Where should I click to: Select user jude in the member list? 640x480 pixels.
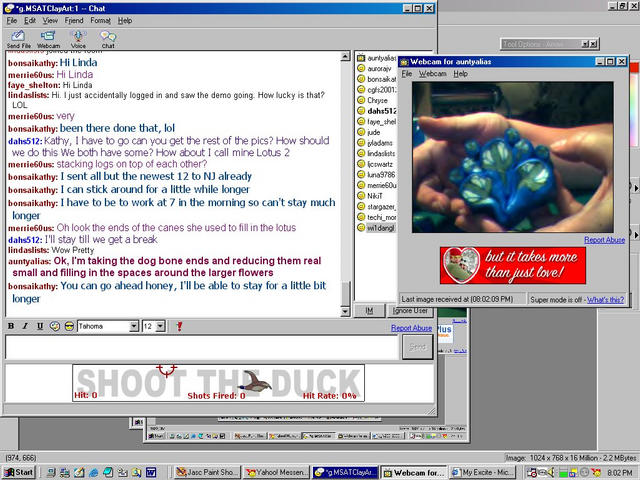(x=369, y=132)
